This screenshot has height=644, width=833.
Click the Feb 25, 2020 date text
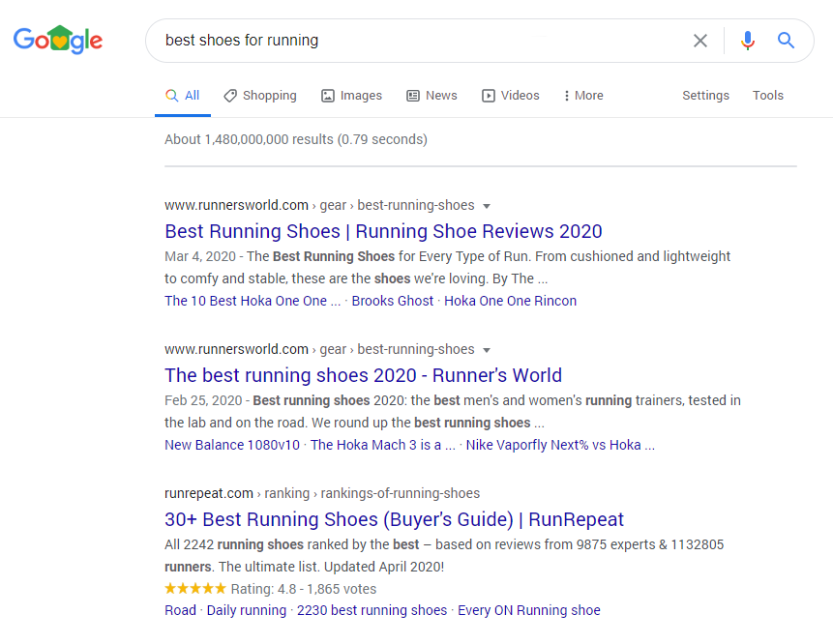[x=203, y=400]
